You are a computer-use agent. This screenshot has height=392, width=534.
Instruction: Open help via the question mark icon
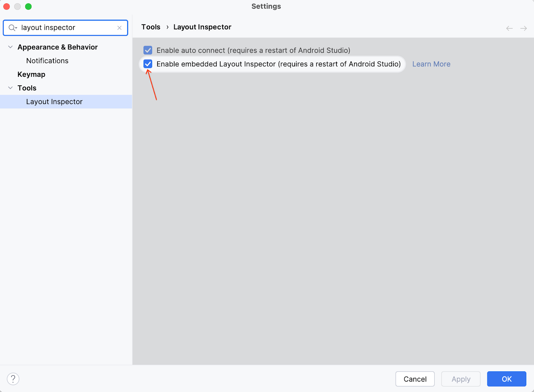(x=13, y=379)
